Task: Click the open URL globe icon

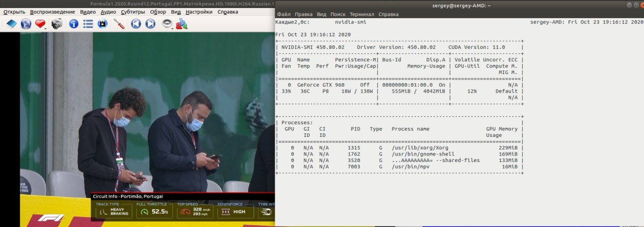Action: tap(26, 24)
